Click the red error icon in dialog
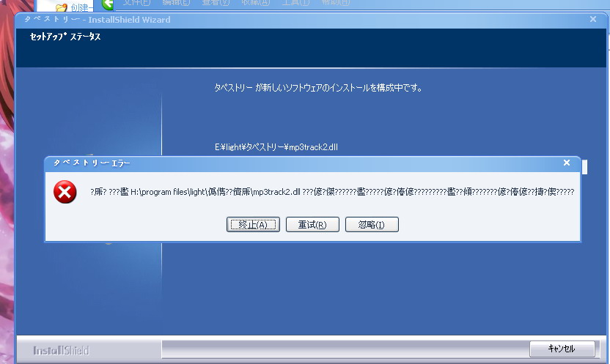 (x=65, y=192)
